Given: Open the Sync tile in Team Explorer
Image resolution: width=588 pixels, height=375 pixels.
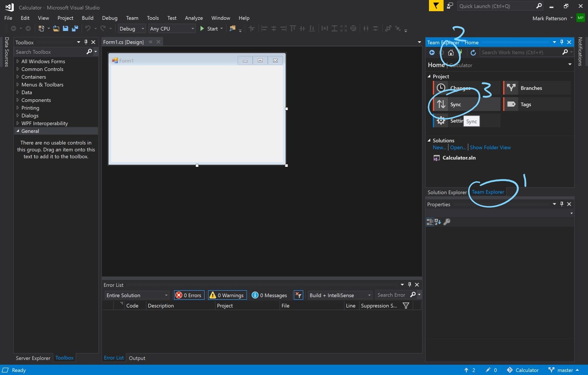Looking at the screenshot, I should (x=467, y=105).
